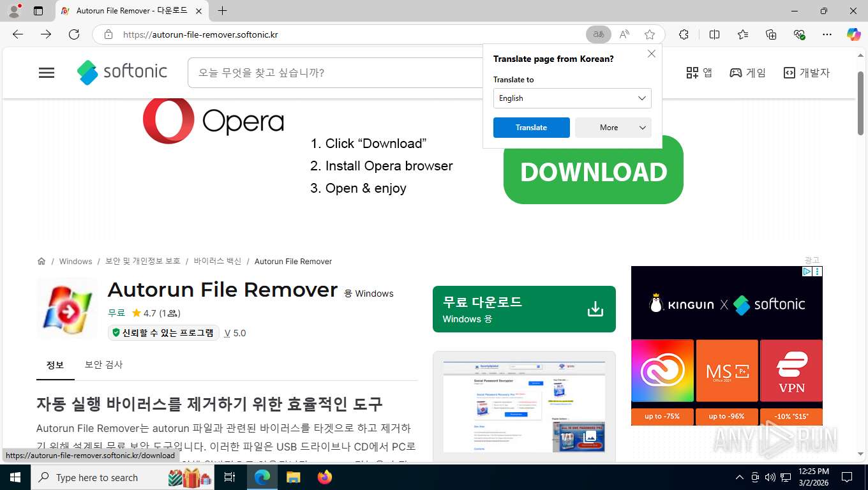The width and height of the screenshot is (868, 490).
Task: Click the home breadcrumb icon
Action: point(41,261)
